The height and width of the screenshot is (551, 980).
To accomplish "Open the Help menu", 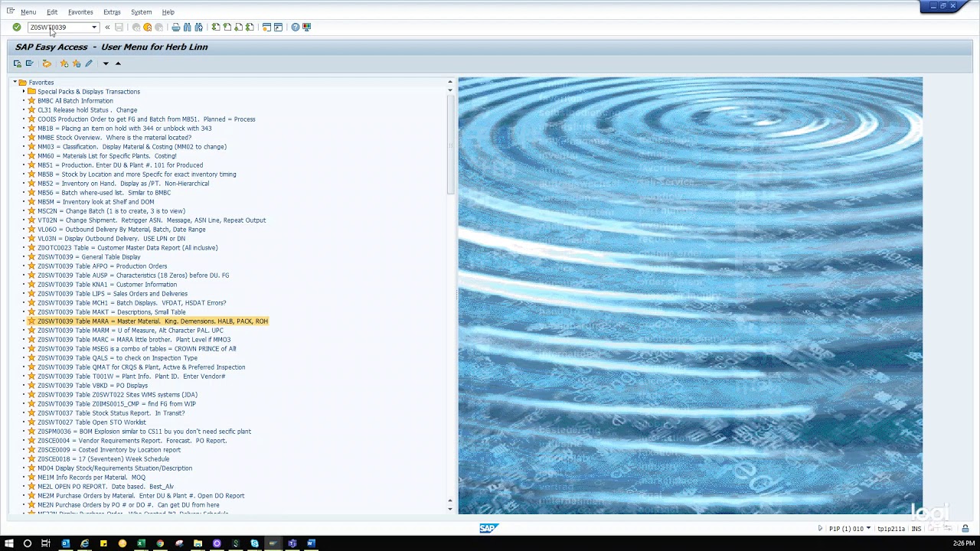I will [168, 12].
